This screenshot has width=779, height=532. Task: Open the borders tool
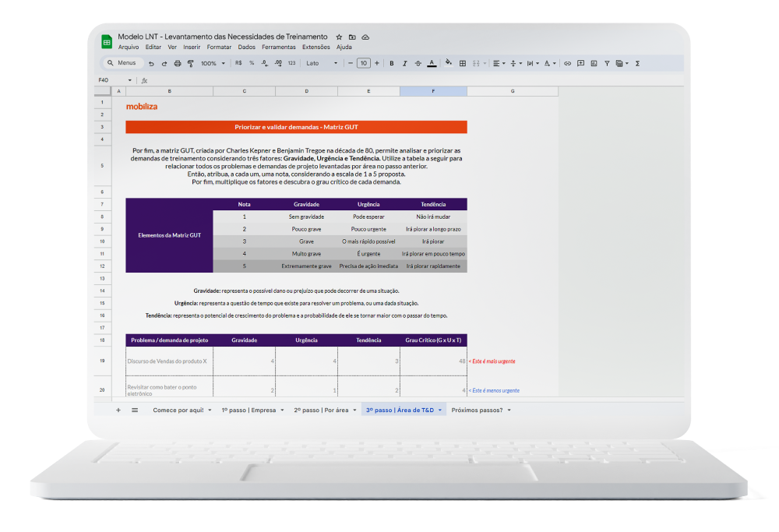(463, 64)
